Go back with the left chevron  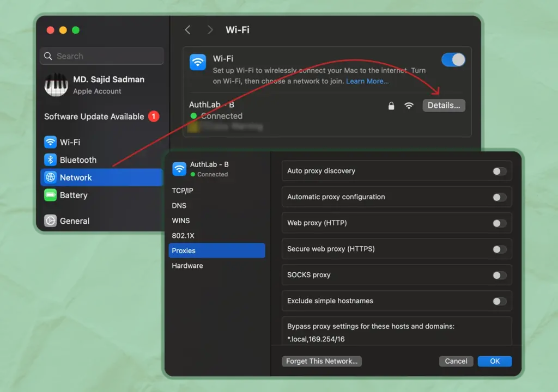point(188,30)
